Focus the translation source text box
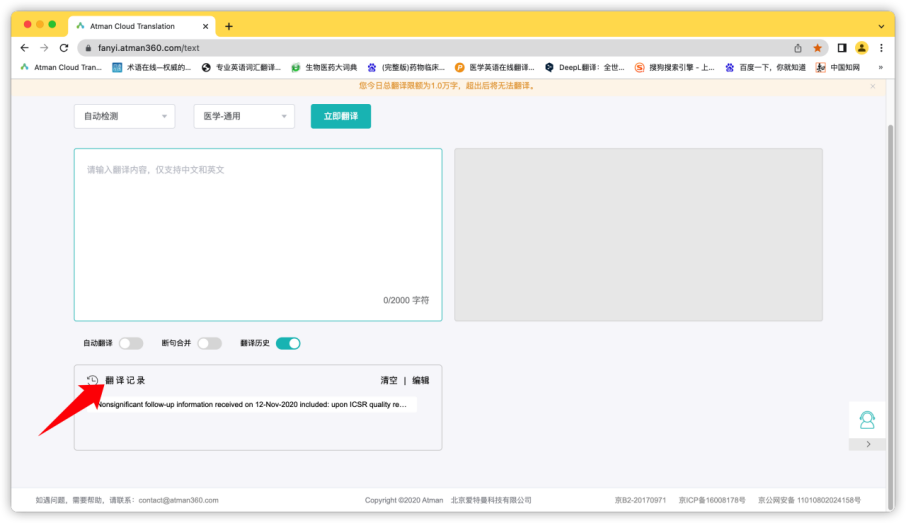Viewport: 907px width, 524px height. (x=258, y=234)
